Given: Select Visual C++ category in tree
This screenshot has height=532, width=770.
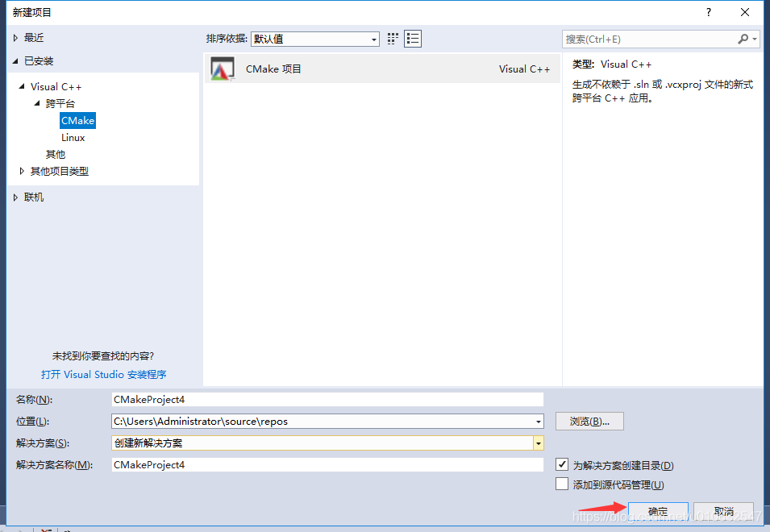Looking at the screenshot, I should (x=56, y=87).
